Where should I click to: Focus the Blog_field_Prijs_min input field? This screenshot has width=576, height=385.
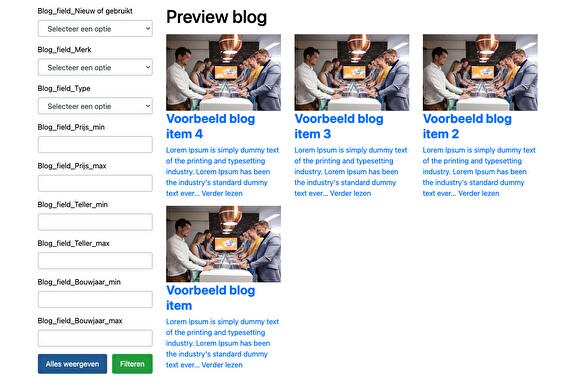tap(95, 145)
